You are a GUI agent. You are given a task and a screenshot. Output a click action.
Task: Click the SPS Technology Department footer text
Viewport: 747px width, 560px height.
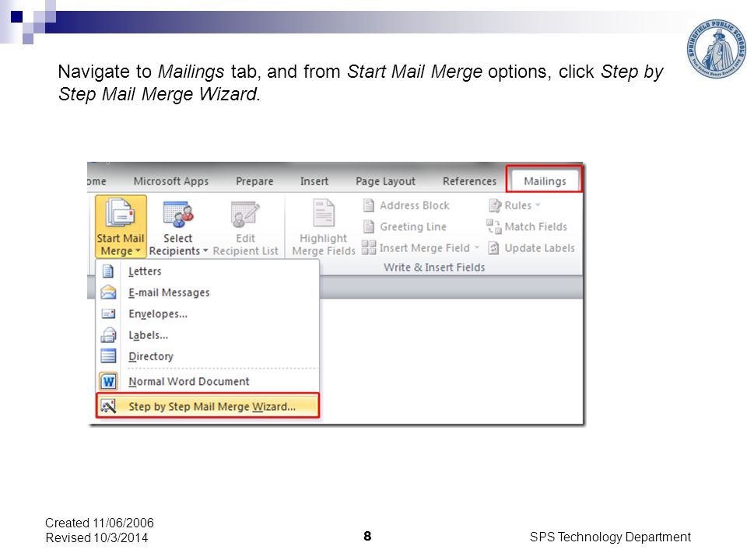pyautogui.click(x=610, y=537)
